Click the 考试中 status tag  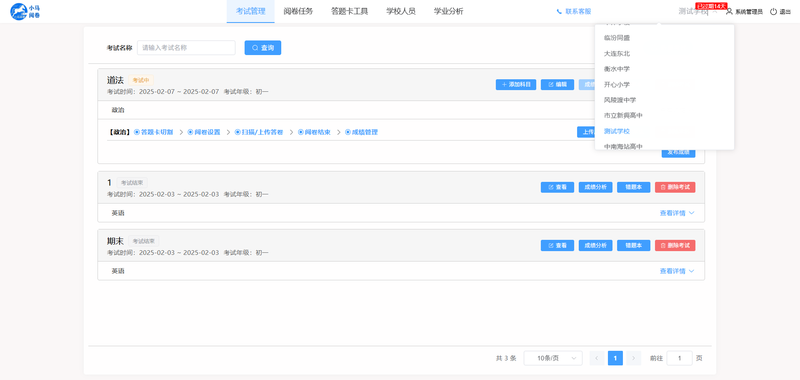click(141, 80)
